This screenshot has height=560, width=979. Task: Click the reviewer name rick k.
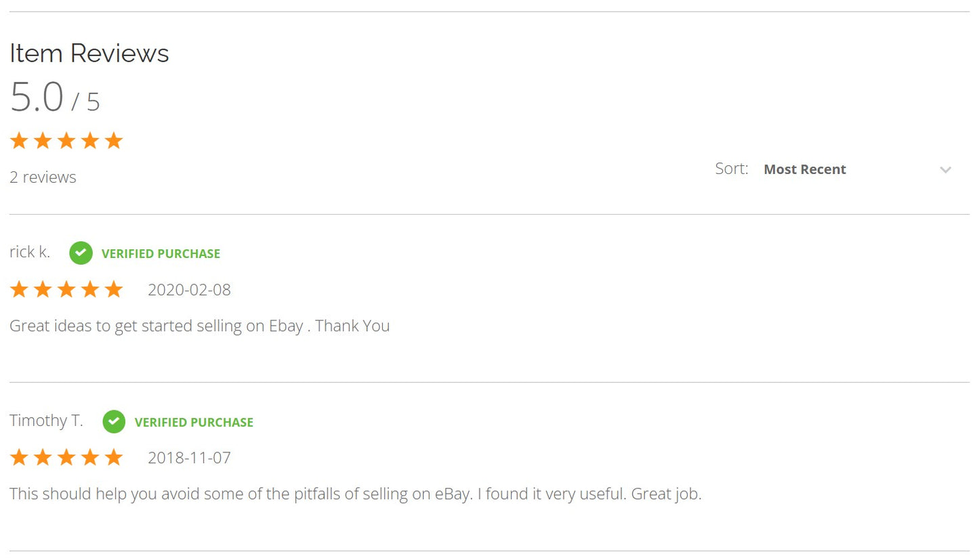(x=30, y=252)
